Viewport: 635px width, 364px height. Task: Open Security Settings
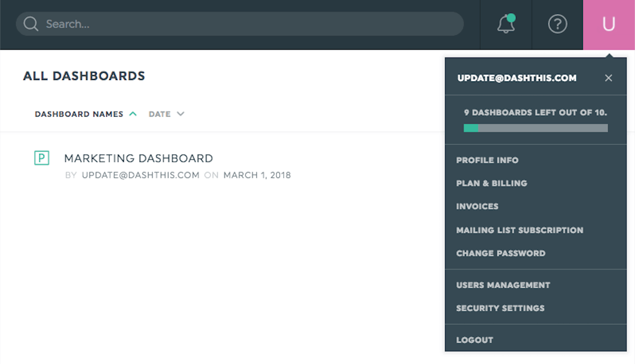coord(500,308)
